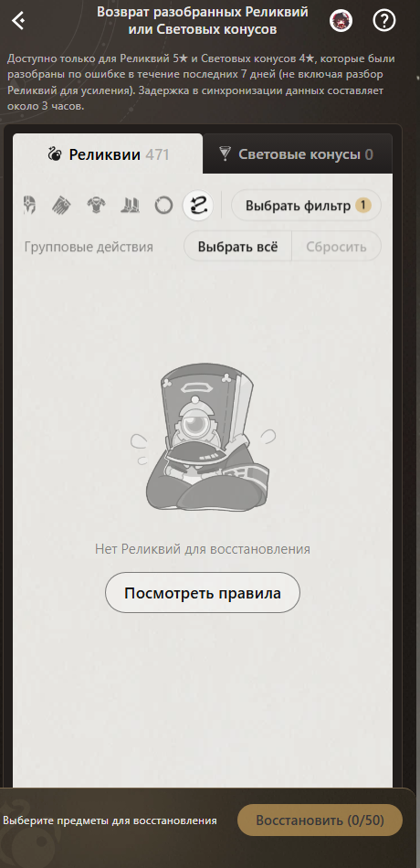The width and height of the screenshot is (420, 868).
Task: Click the Нет Реликвий для восстановления message
Action: 203,549
